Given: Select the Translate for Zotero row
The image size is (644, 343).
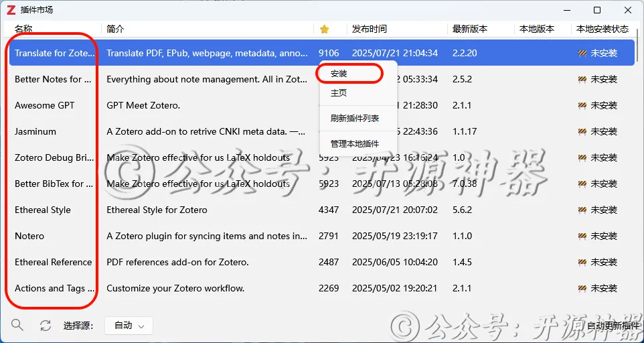Looking at the screenshot, I should coord(322,53).
